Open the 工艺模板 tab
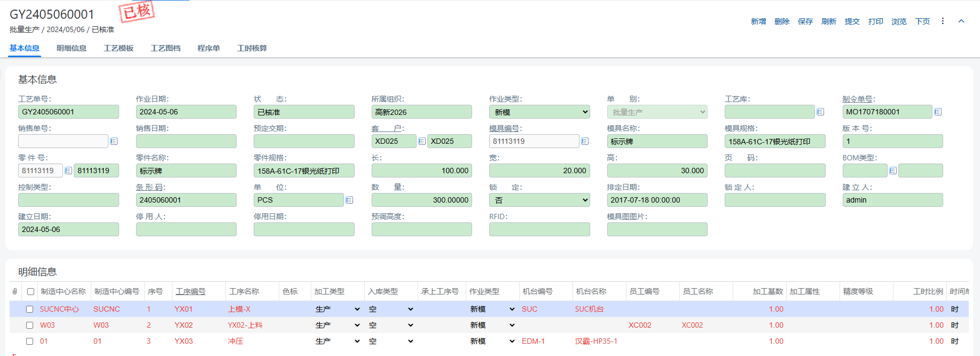This screenshot has width=980, height=356. 119,48
